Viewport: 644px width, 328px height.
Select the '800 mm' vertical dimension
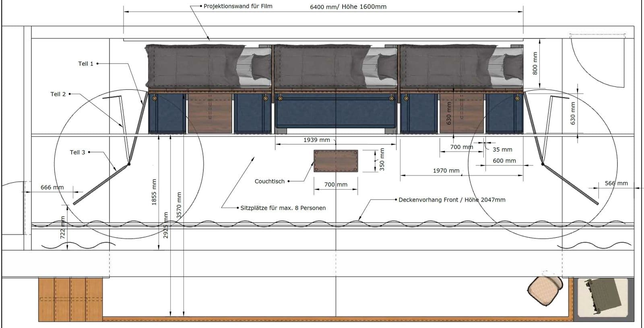535,63
